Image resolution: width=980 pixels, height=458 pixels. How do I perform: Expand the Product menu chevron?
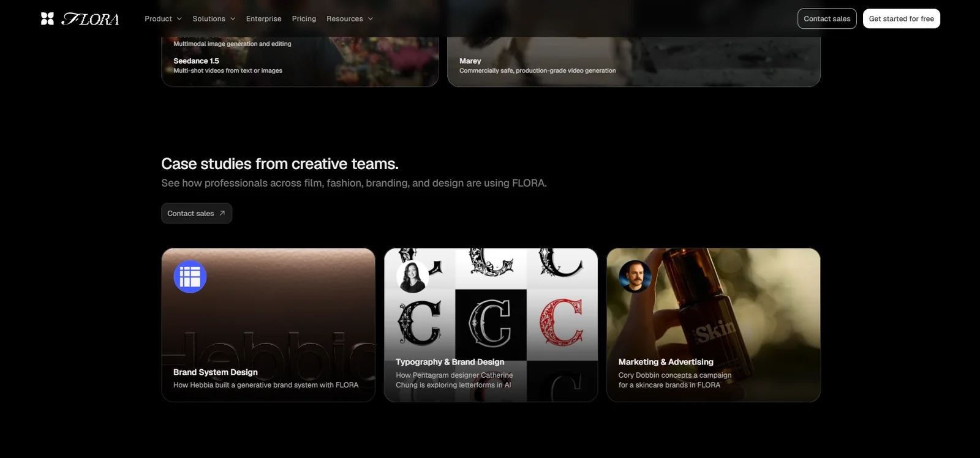point(179,19)
